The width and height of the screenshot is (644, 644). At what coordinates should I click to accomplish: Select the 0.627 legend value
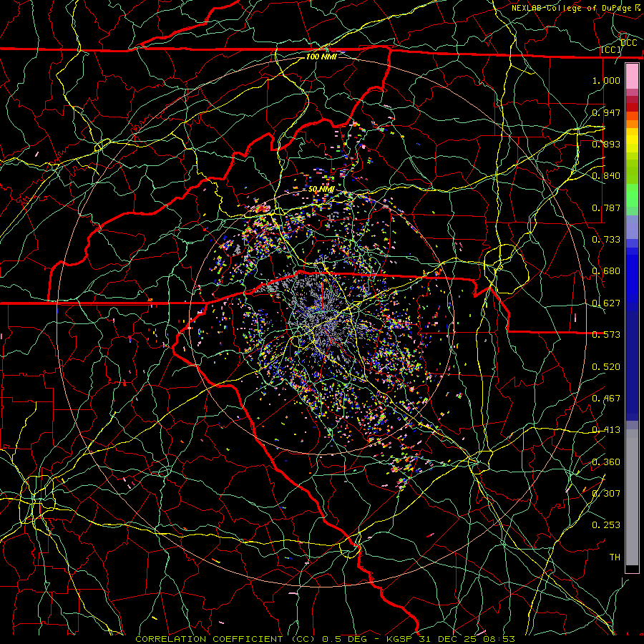coord(606,303)
